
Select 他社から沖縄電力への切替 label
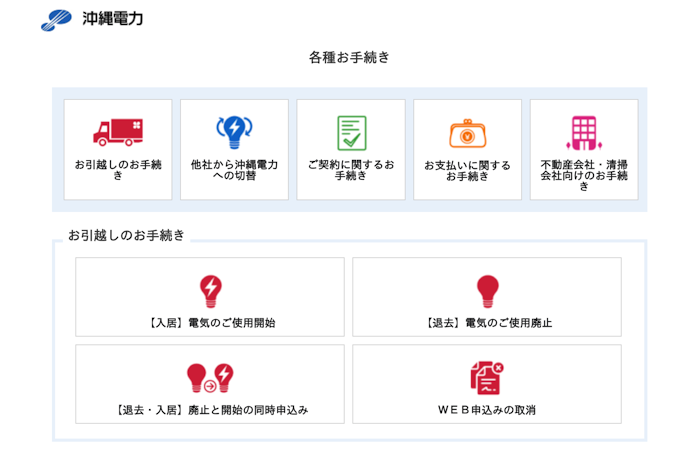(235, 170)
